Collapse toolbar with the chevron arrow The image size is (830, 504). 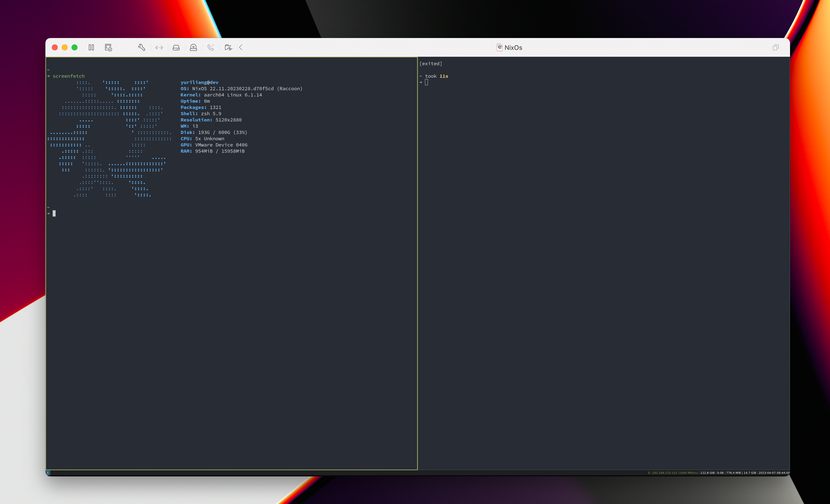pos(241,47)
